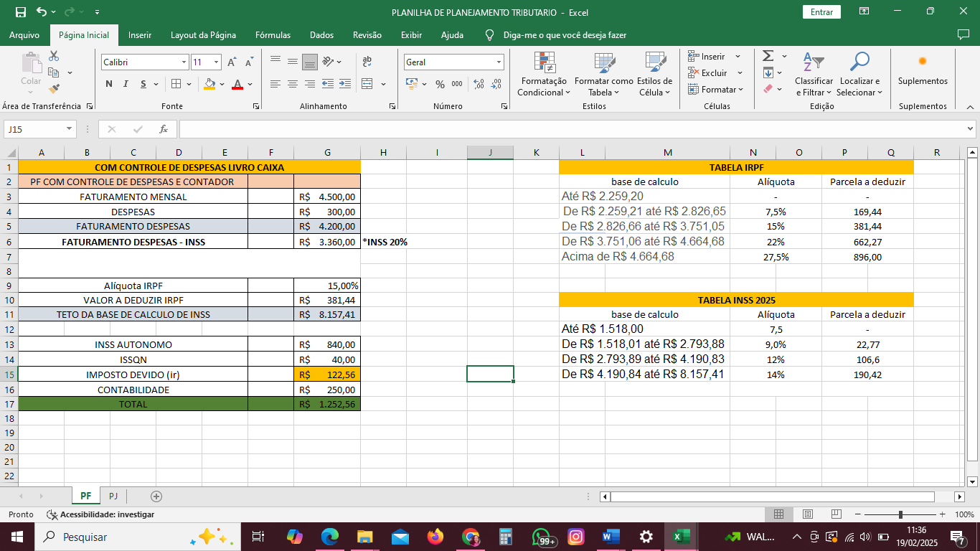Viewport: 980px width, 551px height.
Task: Click the Save icon in title bar
Action: pos(20,12)
